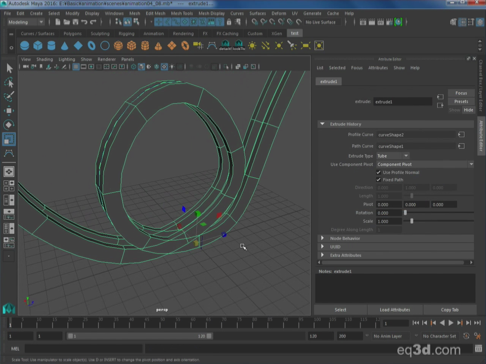Image resolution: width=486 pixels, height=364 pixels.
Task: Open the Deform menu
Action: click(279, 13)
